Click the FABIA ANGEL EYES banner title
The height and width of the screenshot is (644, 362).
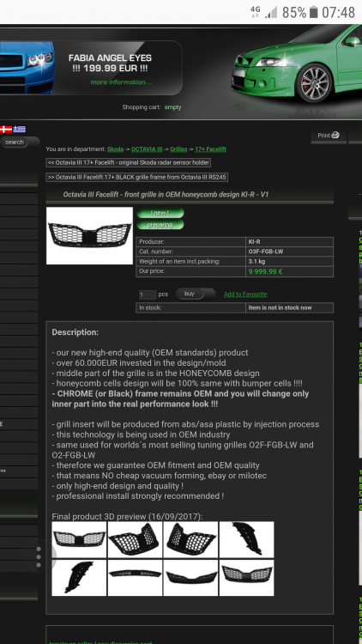tap(110, 58)
